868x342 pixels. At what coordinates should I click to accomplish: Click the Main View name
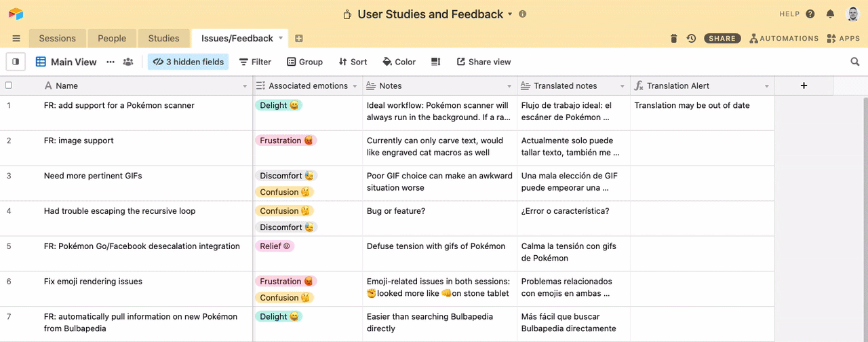(74, 62)
